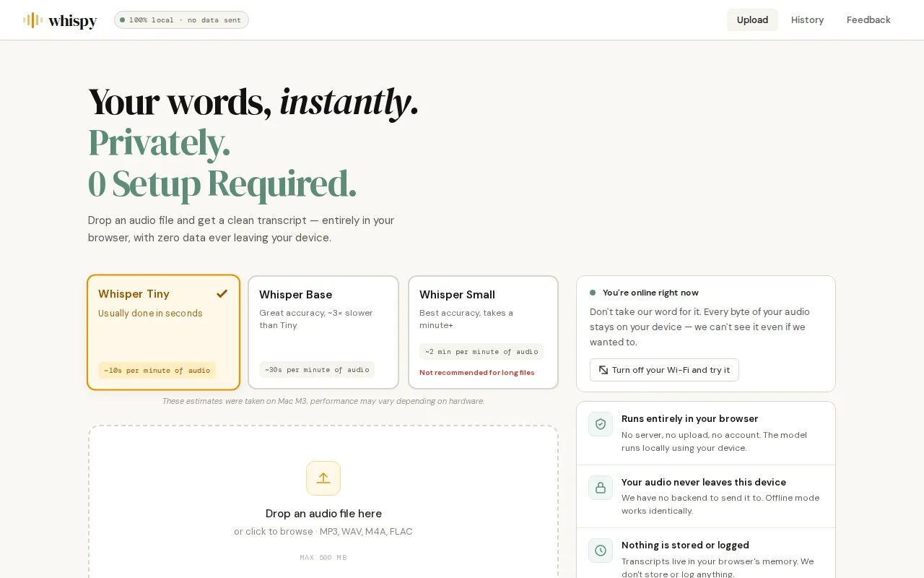This screenshot has width=924, height=578.
Task: Click the Best accuracy, takes a minute+ text
Action: 466,319
